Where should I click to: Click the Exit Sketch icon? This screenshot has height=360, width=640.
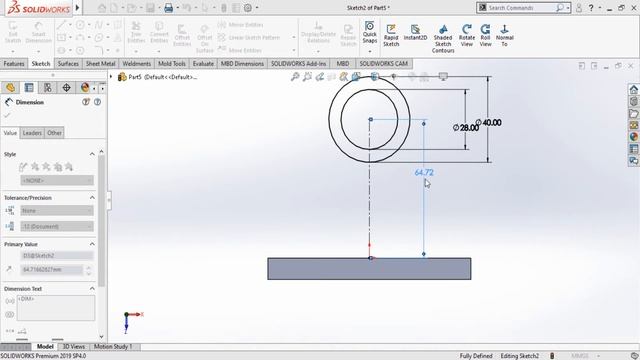13,32
